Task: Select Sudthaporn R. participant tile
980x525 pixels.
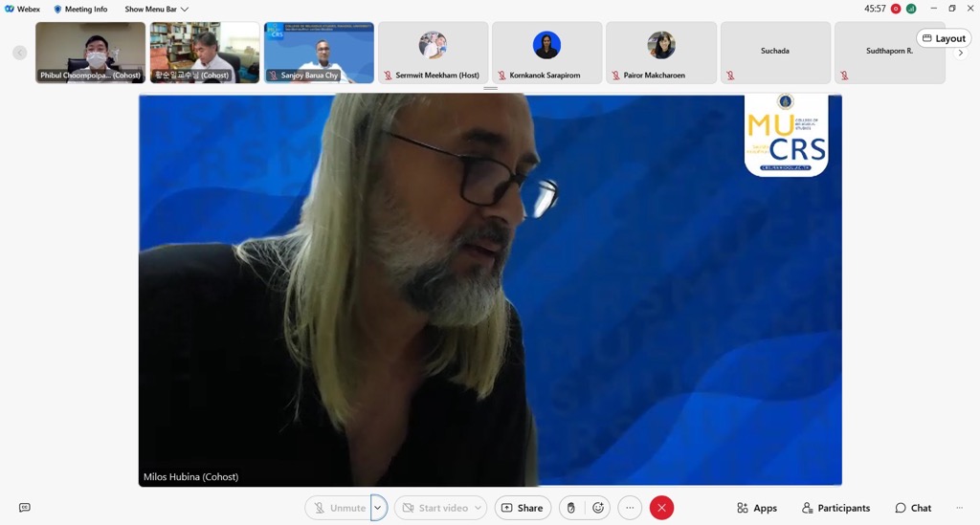Action: point(889,53)
